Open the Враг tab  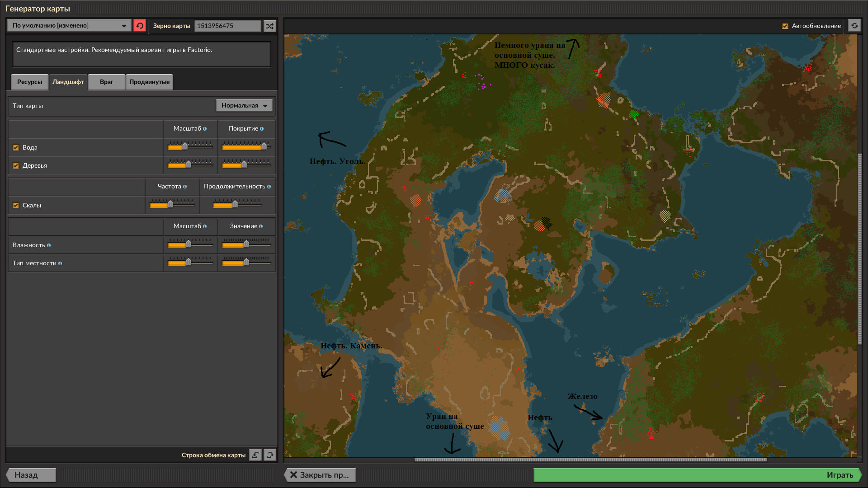[x=106, y=82]
